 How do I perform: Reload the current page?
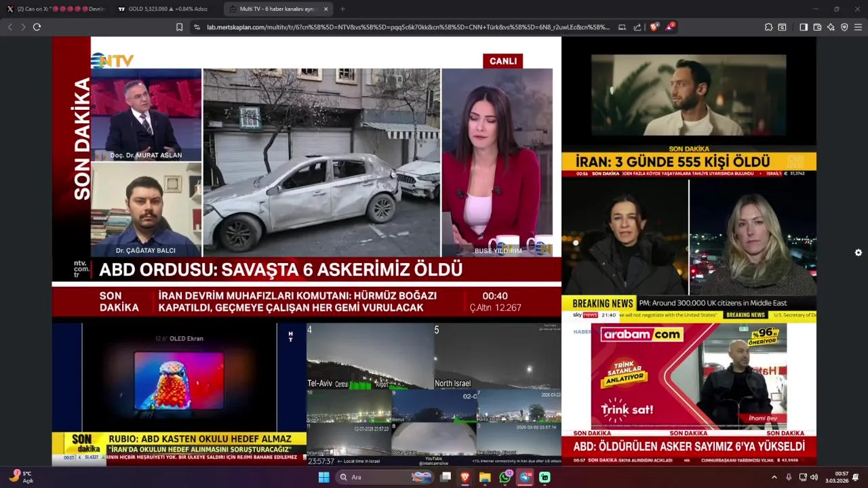37,27
